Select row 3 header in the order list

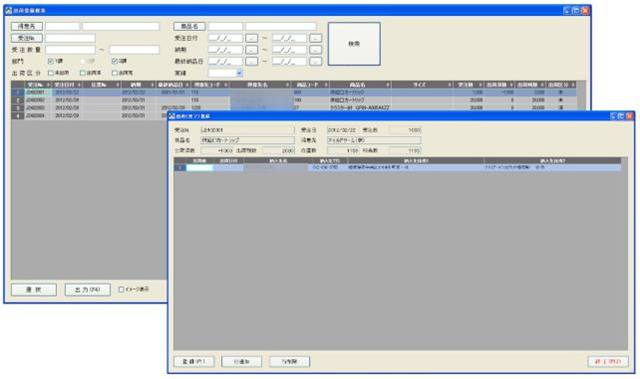click(x=18, y=108)
